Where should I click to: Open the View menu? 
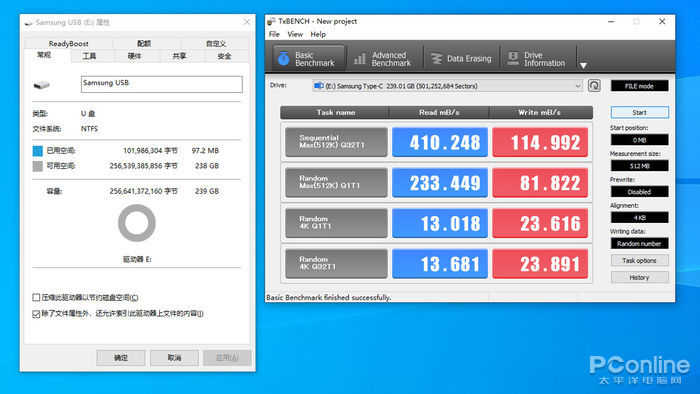pyautogui.click(x=295, y=34)
